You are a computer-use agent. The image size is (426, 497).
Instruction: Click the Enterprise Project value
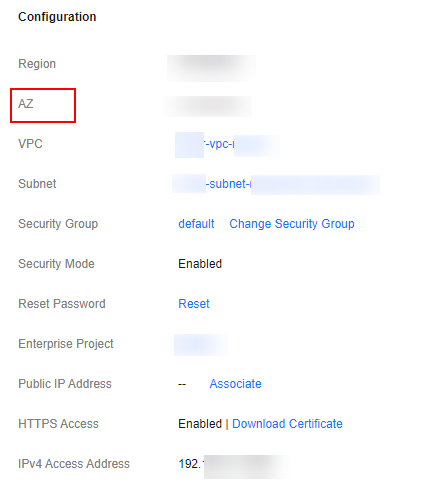click(x=201, y=345)
